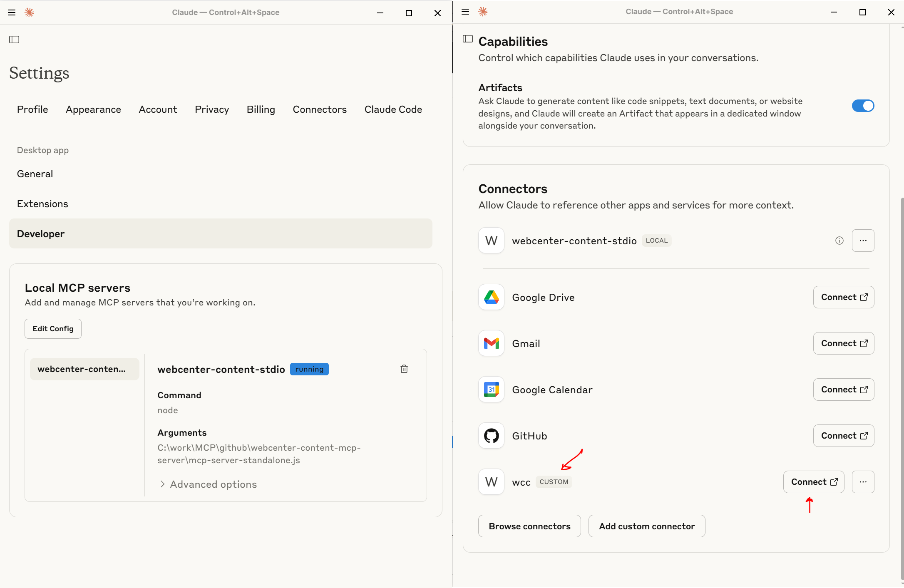Click node command value text
The width and height of the screenshot is (904, 588).
pos(168,410)
